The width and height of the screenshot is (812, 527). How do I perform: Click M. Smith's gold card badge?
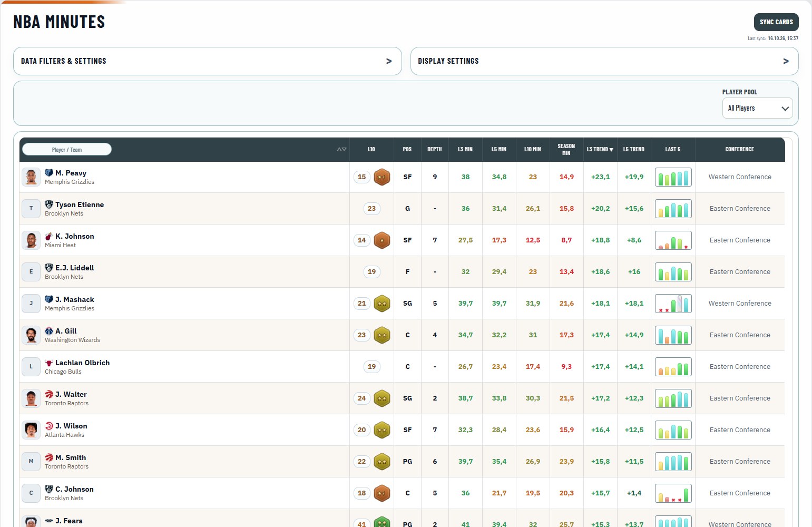(382, 462)
